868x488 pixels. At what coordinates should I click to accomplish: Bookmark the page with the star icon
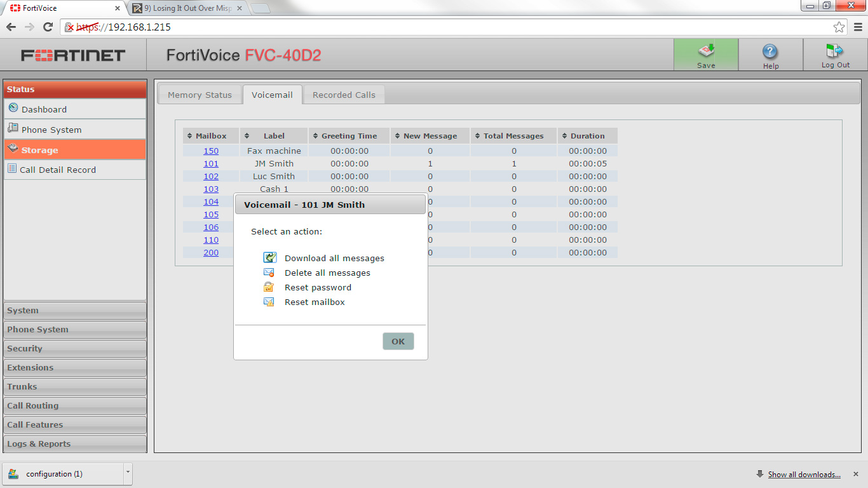(839, 27)
